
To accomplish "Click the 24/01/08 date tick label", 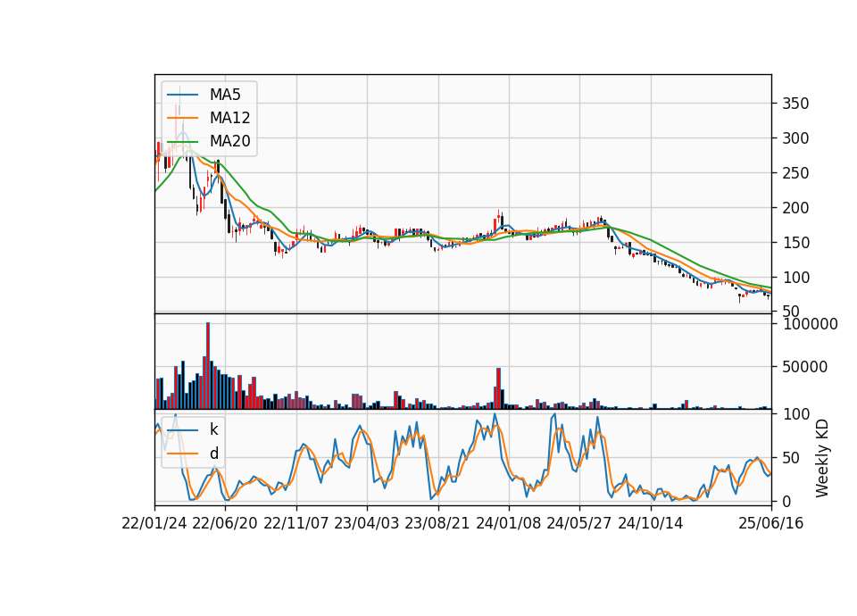I will 508,523.
